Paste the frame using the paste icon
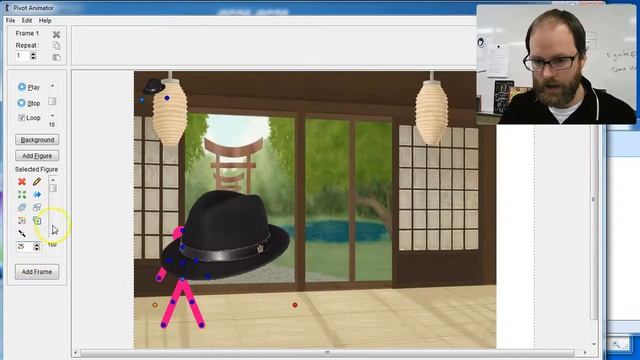This screenshot has height=360, width=640. pyautogui.click(x=56, y=57)
